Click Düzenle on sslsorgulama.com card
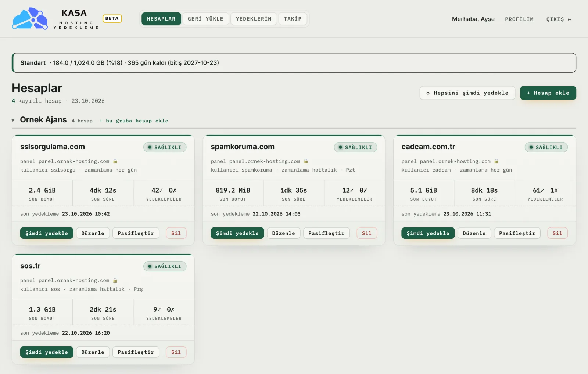Viewport: 588px width, 374px height. click(93, 233)
